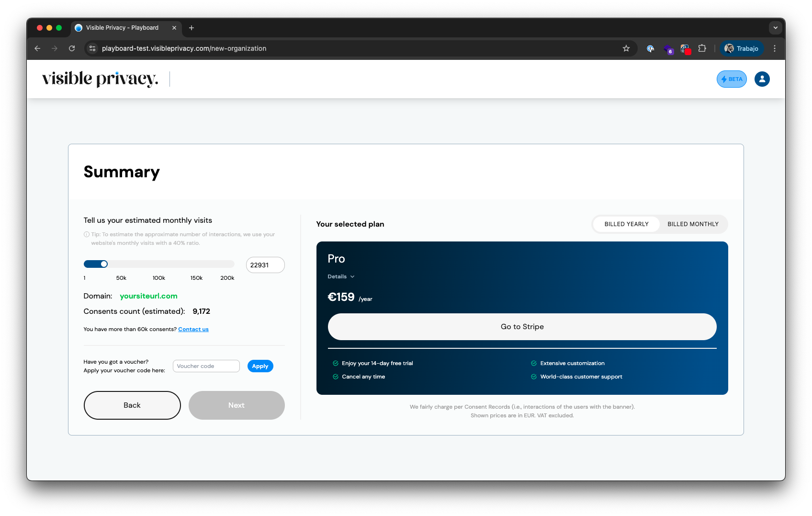Click the Voucher code input field

pyautogui.click(x=206, y=366)
